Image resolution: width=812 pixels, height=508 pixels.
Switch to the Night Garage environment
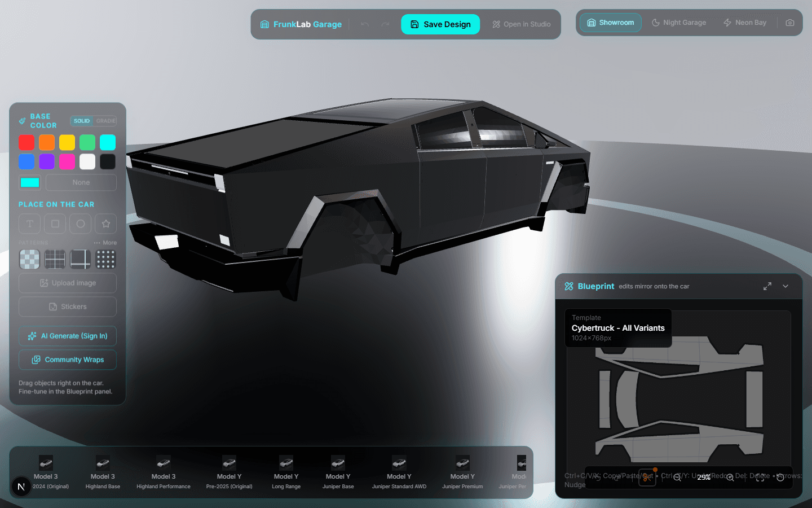click(x=679, y=23)
